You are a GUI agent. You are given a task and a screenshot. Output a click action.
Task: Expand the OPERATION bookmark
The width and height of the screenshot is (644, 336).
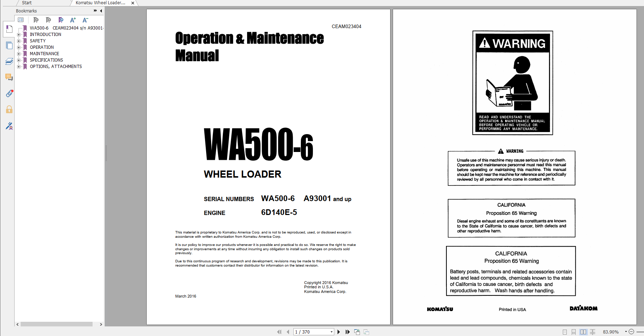(x=19, y=47)
